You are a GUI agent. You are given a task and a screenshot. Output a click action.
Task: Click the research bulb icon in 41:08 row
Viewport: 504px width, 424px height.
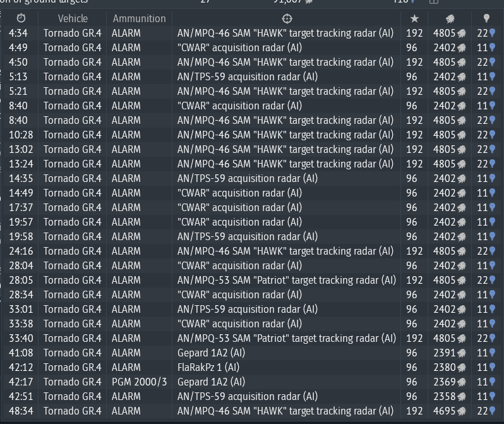click(x=492, y=353)
